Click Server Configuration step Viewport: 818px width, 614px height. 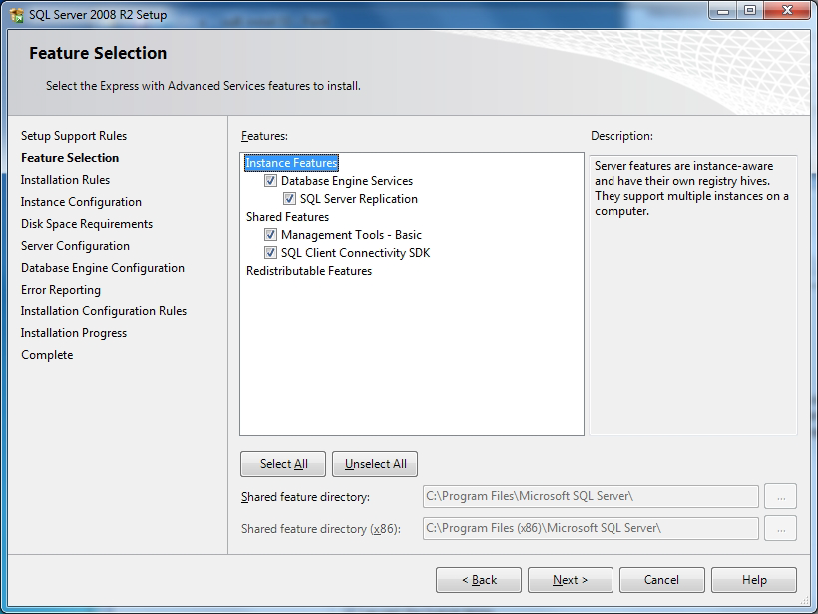(x=75, y=246)
